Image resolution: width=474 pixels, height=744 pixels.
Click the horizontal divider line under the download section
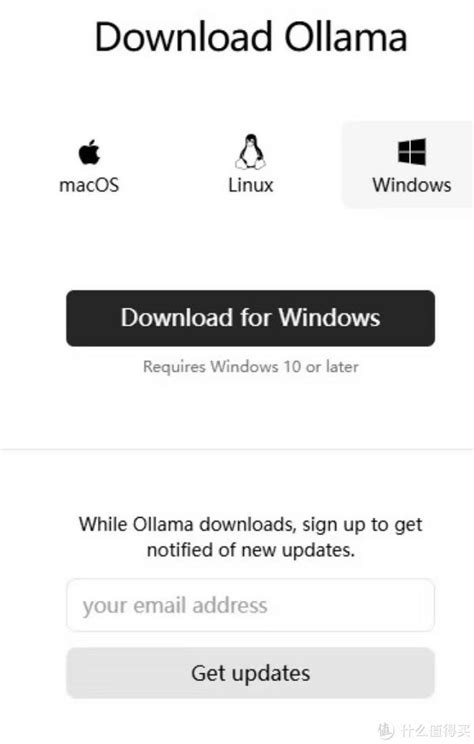coord(237,449)
